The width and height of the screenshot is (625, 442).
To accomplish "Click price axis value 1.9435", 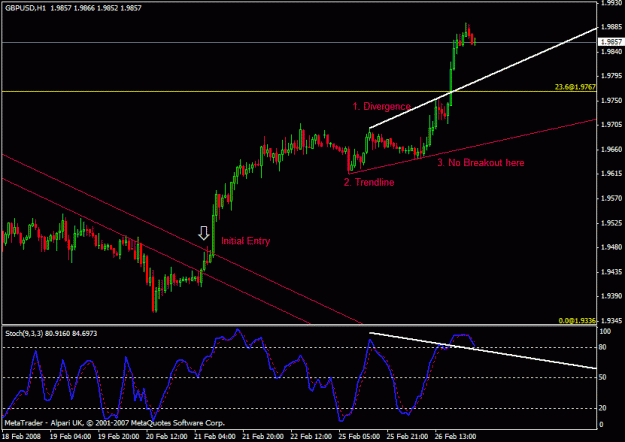I will [x=611, y=272].
